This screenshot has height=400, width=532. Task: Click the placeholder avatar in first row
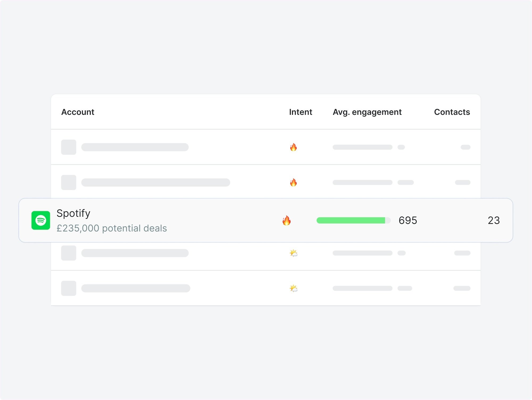[x=69, y=147]
